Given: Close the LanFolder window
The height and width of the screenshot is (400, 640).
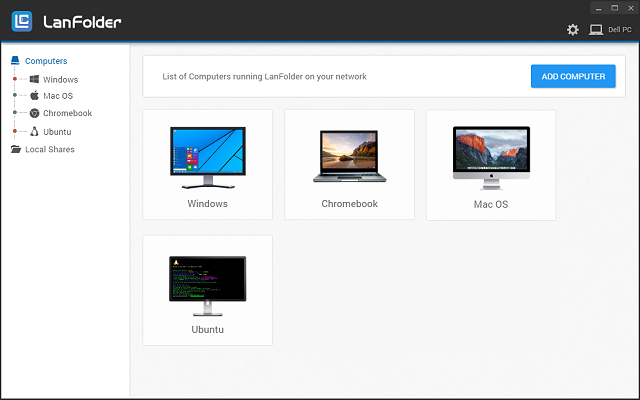Looking at the screenshot, I should [631, 8].
